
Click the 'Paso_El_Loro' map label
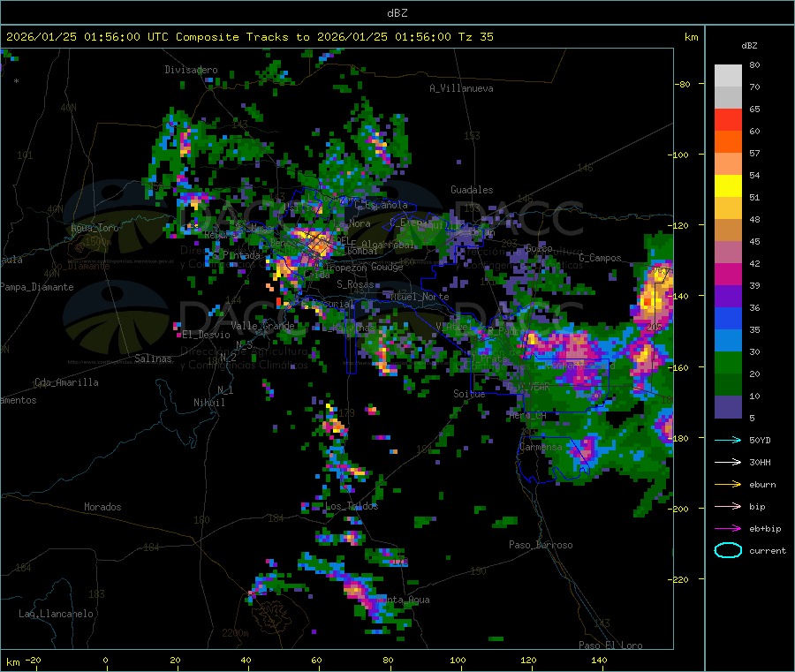coord(610,646)
